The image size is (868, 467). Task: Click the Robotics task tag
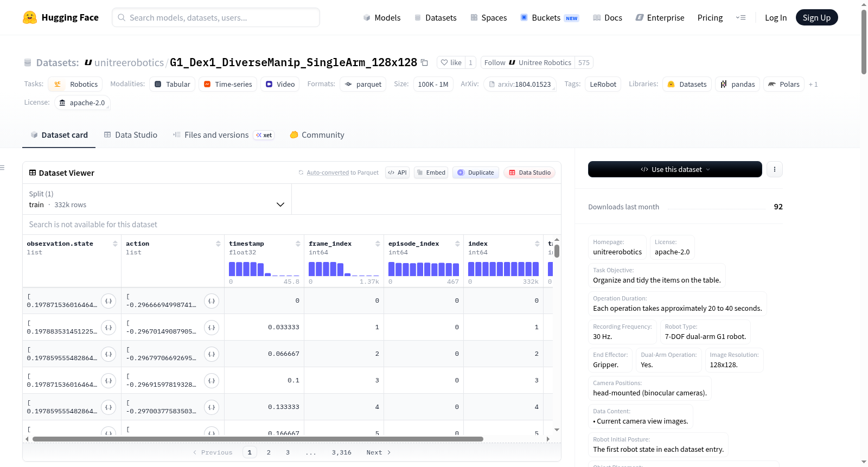tap(75, 84)
